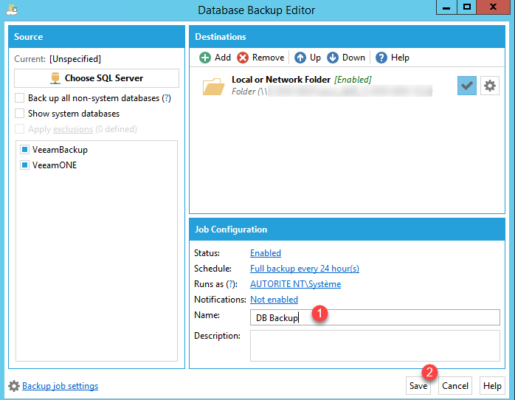Click inside the Description text box
515x400 pixels.
pyautogui.click(x=375, y=346)
